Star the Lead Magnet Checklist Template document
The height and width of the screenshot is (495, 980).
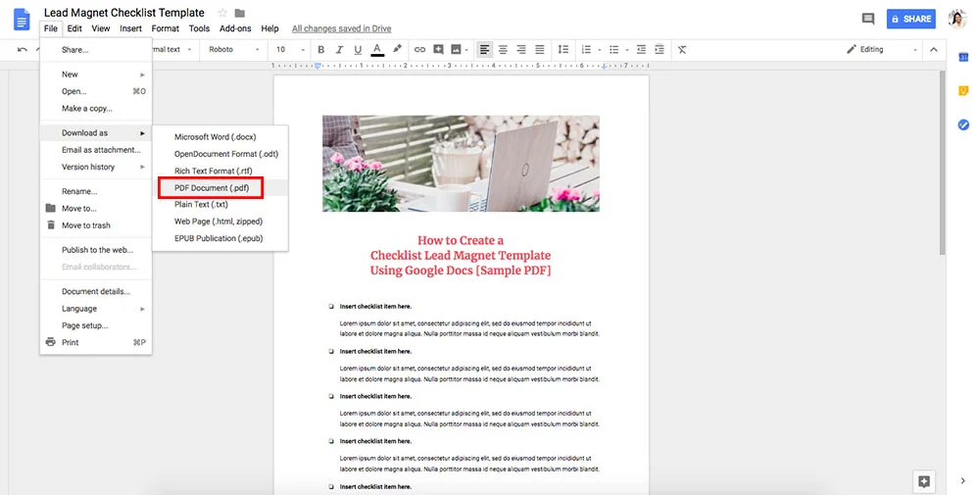(222, 13)
